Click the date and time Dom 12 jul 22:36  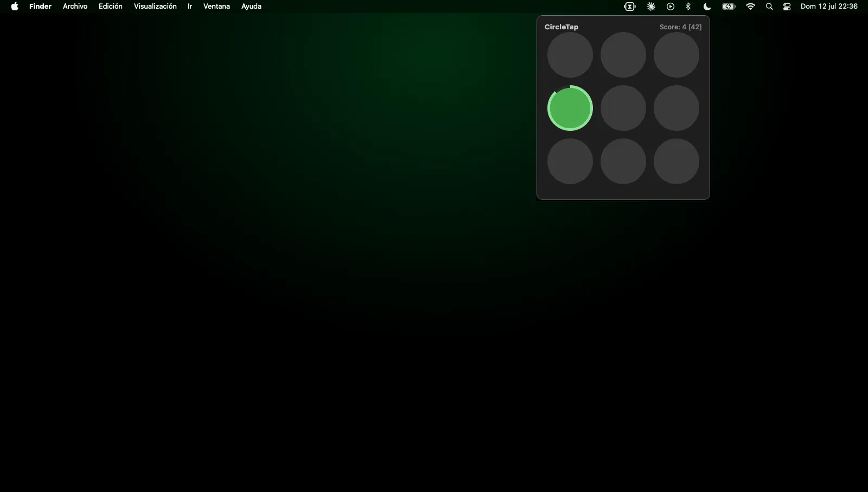coord(829,7)
